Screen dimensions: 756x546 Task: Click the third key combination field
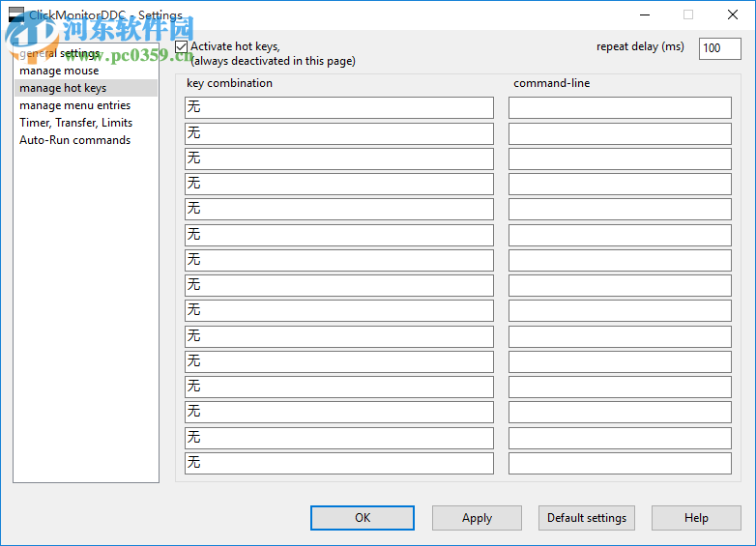[339, 158]
